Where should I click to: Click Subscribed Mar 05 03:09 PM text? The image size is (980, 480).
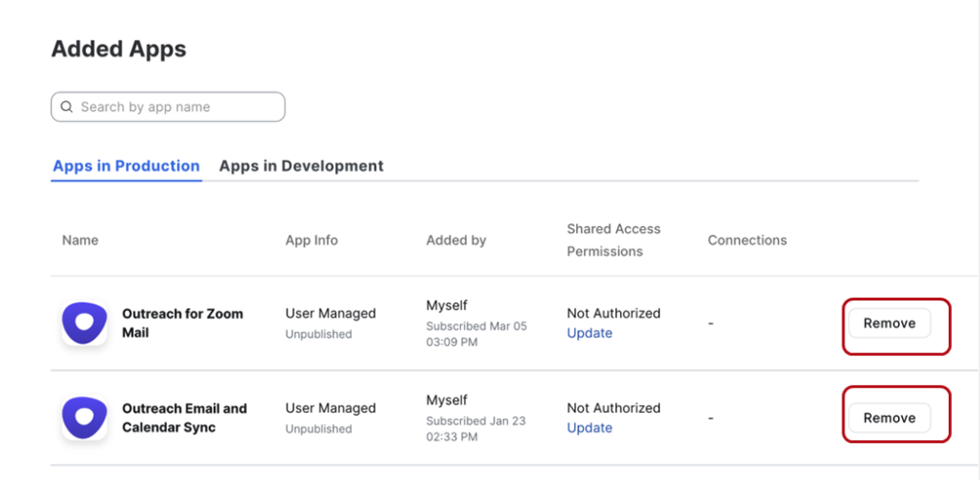click(477, 334)
